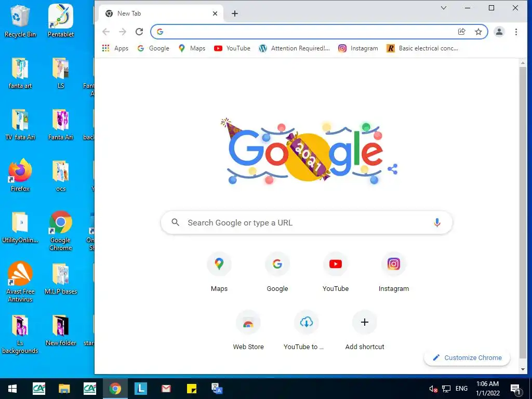This screenshot has width=532, height=399.
Task: Open the Gmail taskbar icon
Action: (x=166, y=389)
